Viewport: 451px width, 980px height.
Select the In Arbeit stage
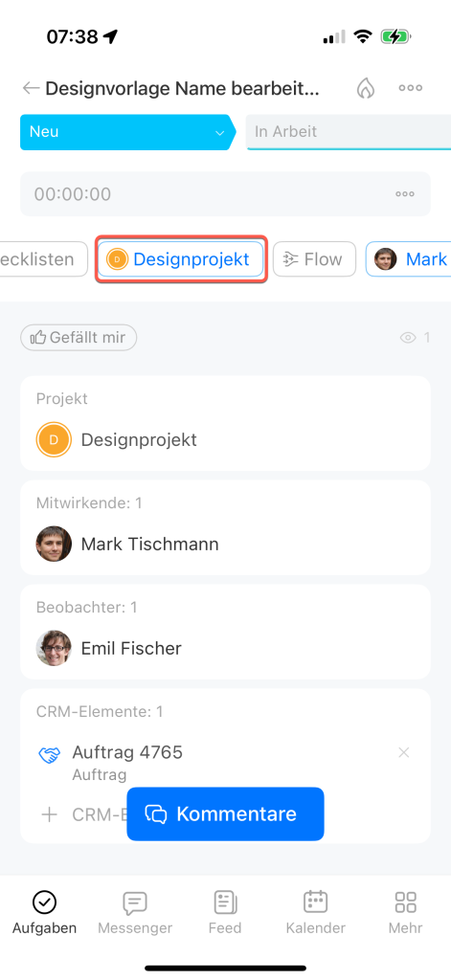coord(349,132)
